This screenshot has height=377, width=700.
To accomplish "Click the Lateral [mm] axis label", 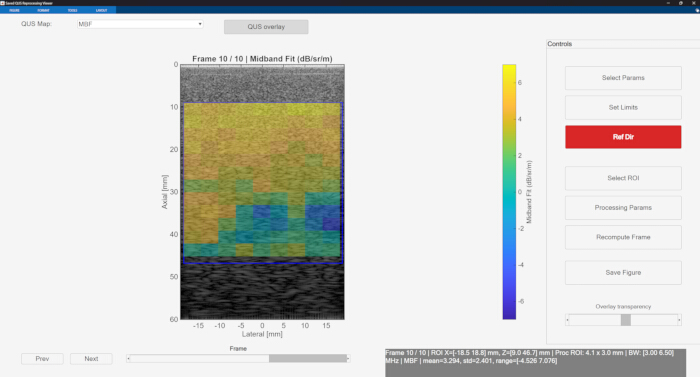I will [x=262, y=334].
